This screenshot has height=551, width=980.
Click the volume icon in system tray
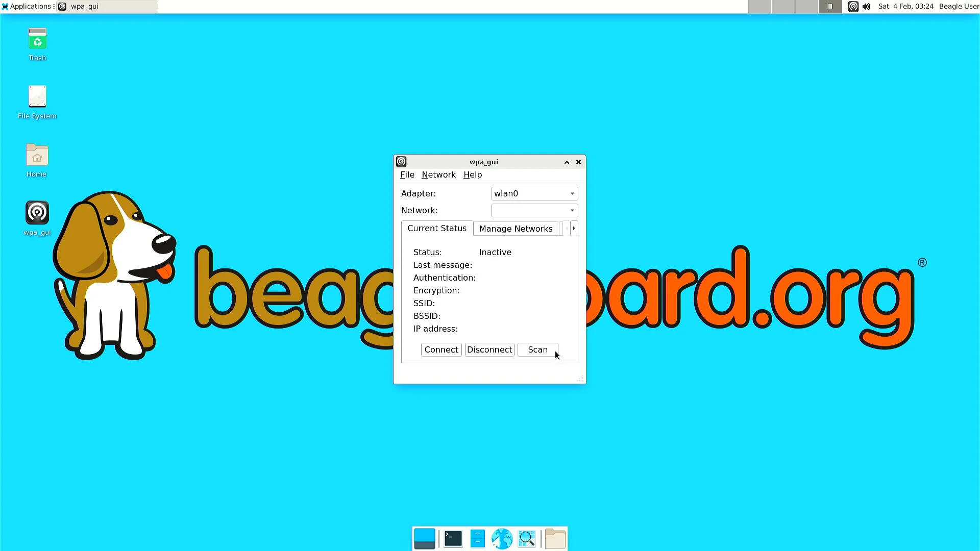tap(867, 6)
